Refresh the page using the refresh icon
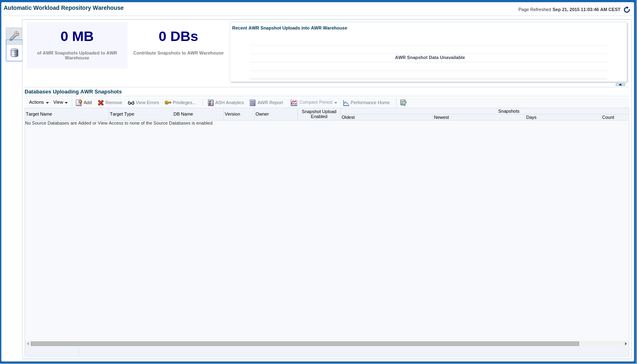 (627, 9)
